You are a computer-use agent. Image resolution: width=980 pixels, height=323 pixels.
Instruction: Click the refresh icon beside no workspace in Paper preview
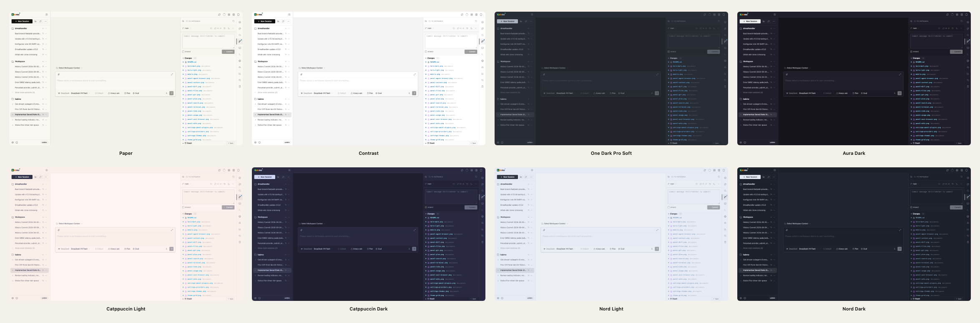tap(233, 21)
